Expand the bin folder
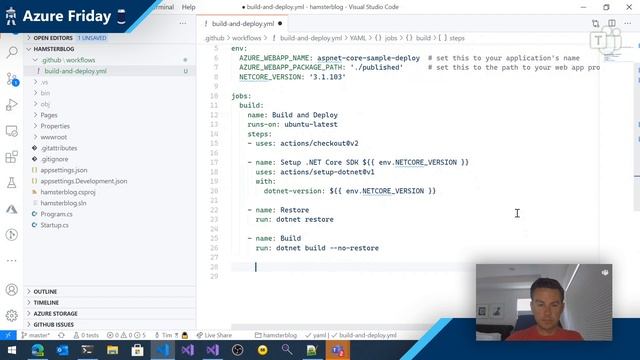640x360 pixels. point(109,93)
